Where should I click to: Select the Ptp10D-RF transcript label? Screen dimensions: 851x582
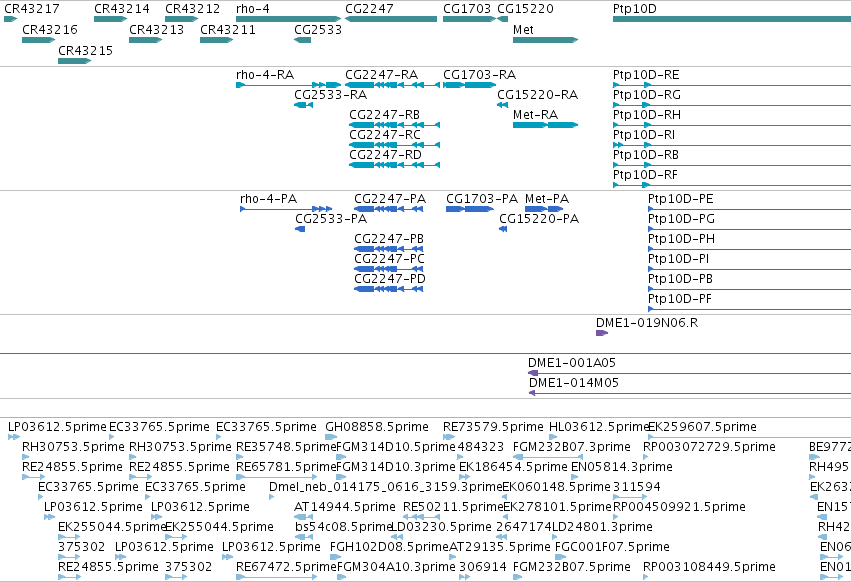click(645, 175)
